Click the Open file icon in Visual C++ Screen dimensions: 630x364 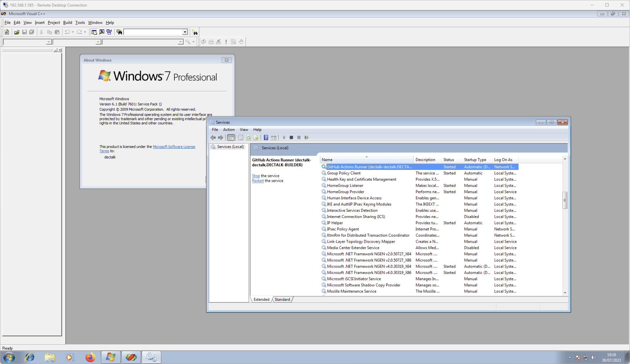(x=17, y=32)
